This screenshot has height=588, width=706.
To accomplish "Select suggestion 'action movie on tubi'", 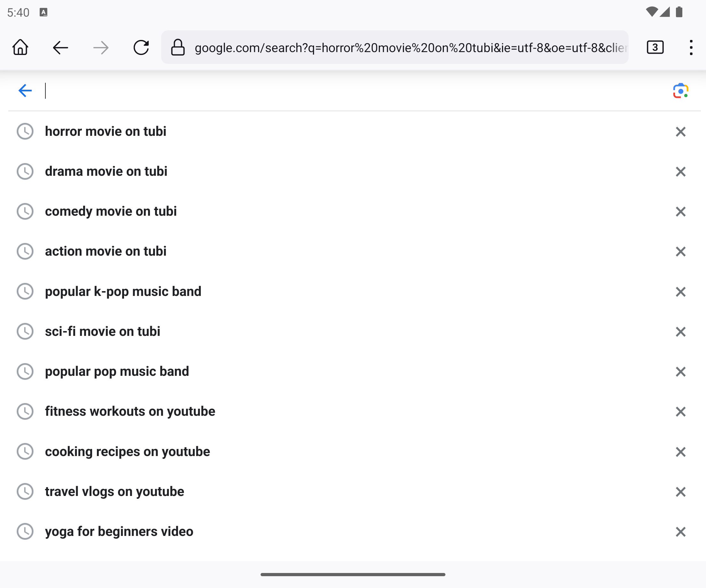I will (353, 251).
